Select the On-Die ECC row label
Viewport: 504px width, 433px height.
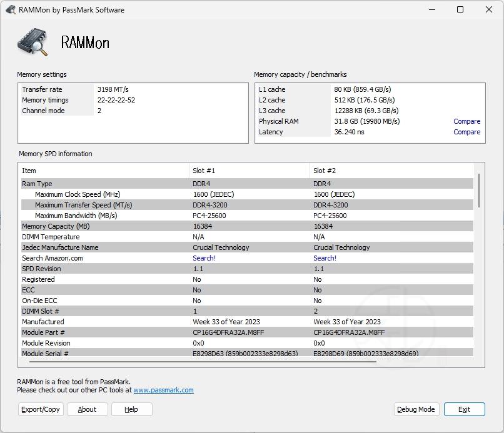click(39, 301)
